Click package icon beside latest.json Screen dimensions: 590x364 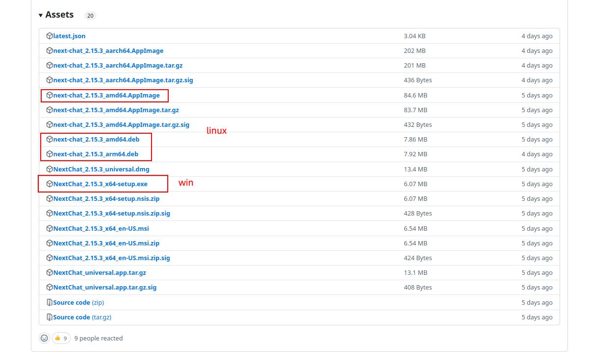pos(50,36)
